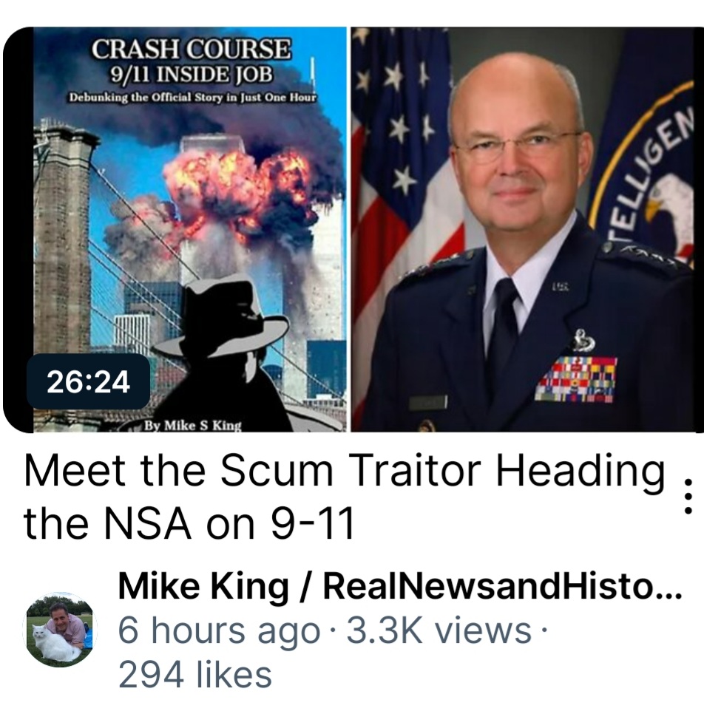Click the 26:24 duration badge

tap(88, 382)
